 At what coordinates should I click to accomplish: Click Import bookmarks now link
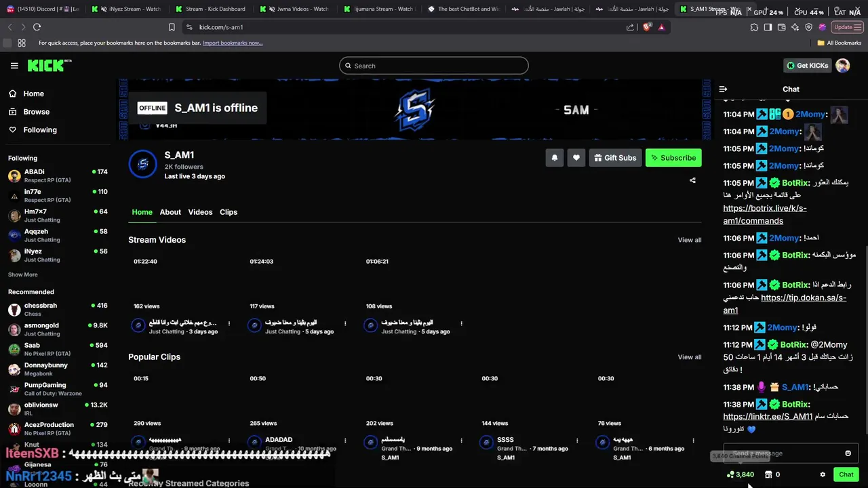pos(233,43)
